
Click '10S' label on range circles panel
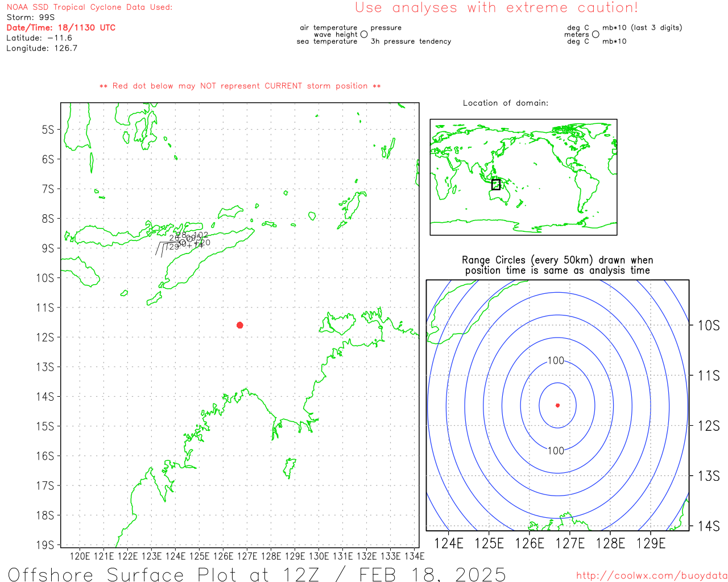pyautogui.click(x=709, y=325)
